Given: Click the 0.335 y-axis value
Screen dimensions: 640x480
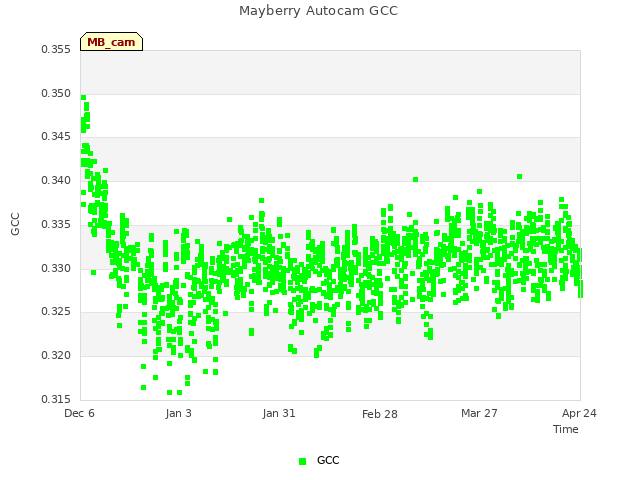Looking at the screenshot, I should click(56, 224).
